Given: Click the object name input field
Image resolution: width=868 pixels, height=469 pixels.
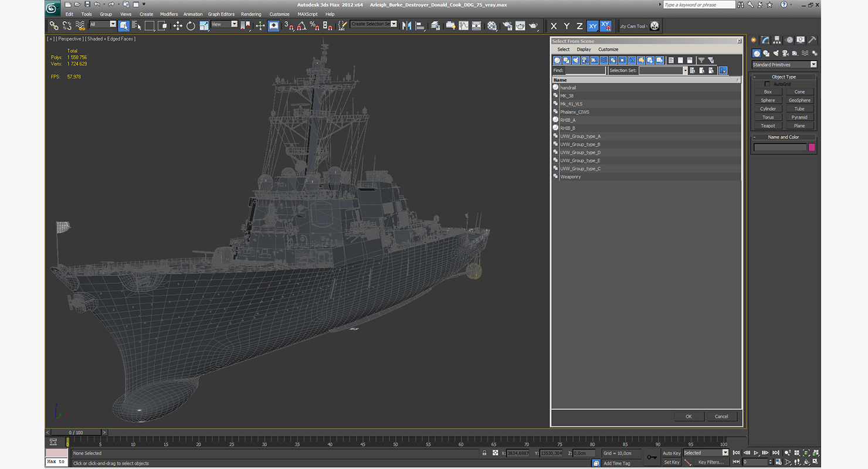Looking at the screenshot, I should click(x=780, y=148).
